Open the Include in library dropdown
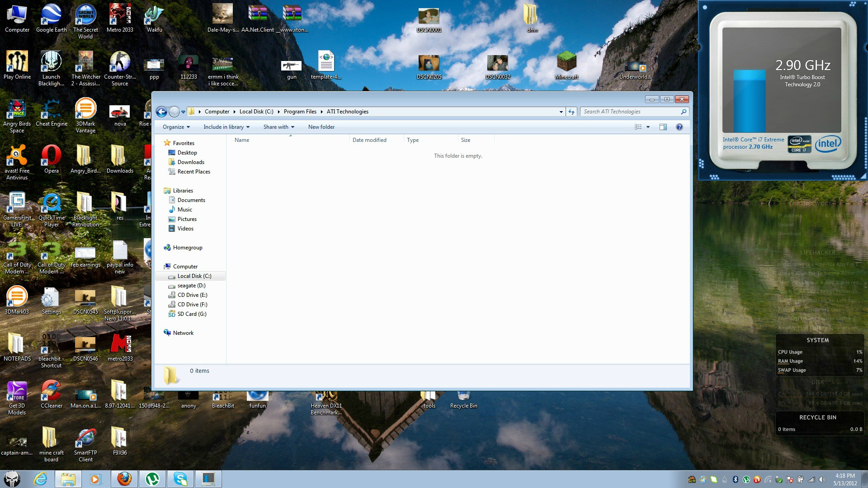The height and width of the screenshot is (488, 868). [x=226, y=127]
